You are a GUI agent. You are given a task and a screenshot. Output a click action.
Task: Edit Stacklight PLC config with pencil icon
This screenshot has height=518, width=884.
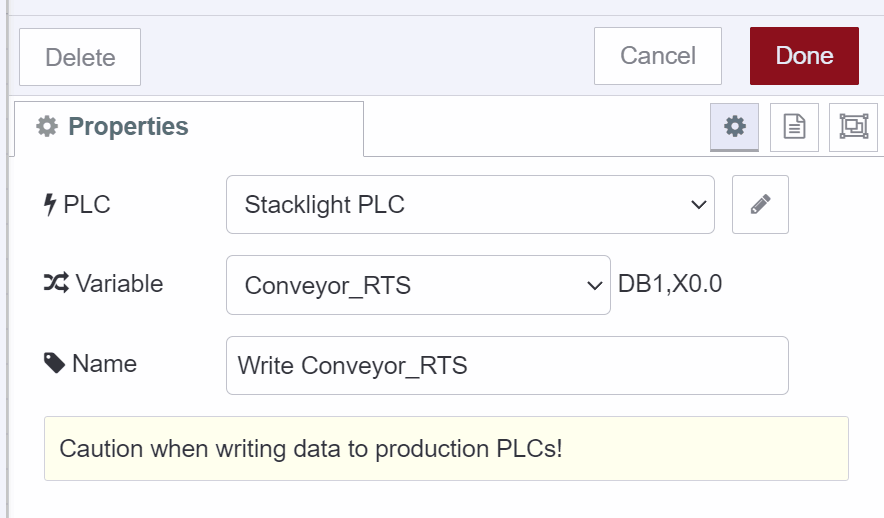tap(760, 205)
